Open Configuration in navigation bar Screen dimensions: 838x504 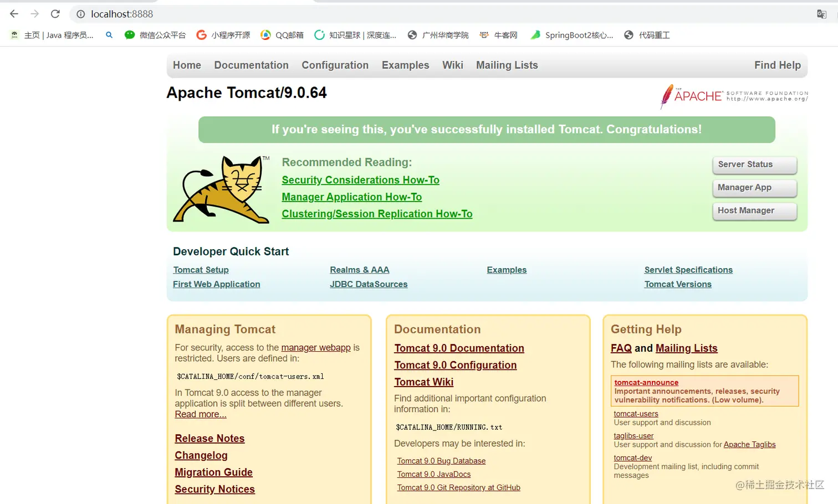click(x=335, y=65)
